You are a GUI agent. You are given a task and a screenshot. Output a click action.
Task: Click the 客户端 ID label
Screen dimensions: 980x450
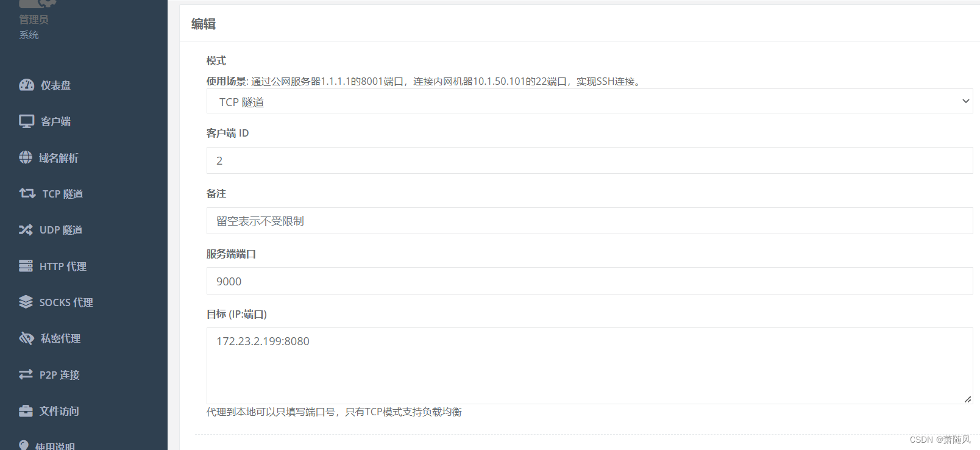point(227,133)
